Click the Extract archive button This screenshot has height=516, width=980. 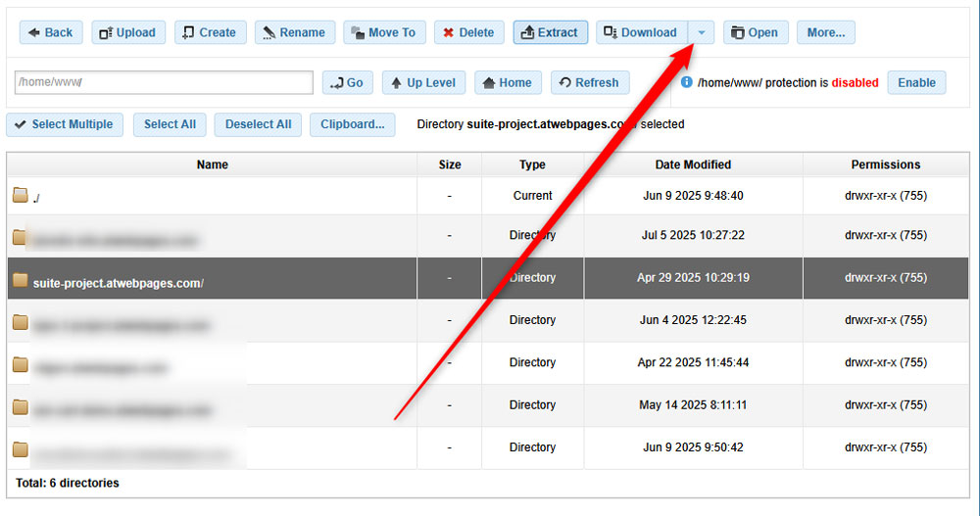[550, 32]
